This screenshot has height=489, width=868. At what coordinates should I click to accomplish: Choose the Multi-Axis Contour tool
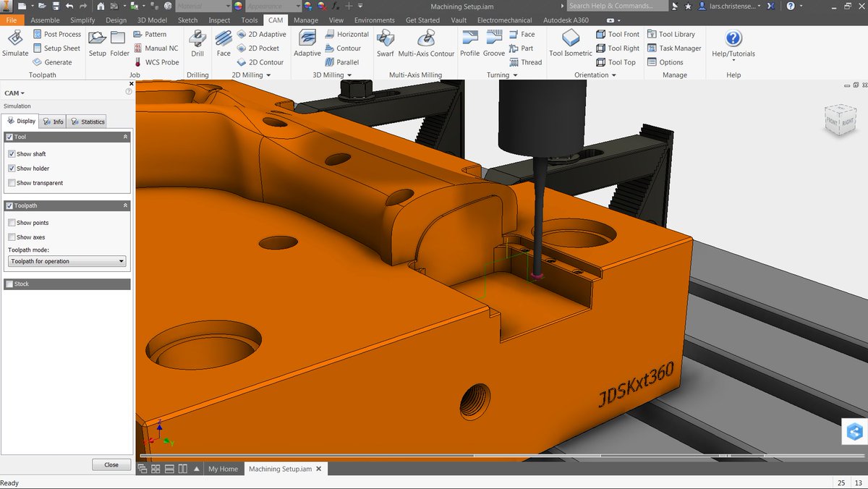[426, 43]
